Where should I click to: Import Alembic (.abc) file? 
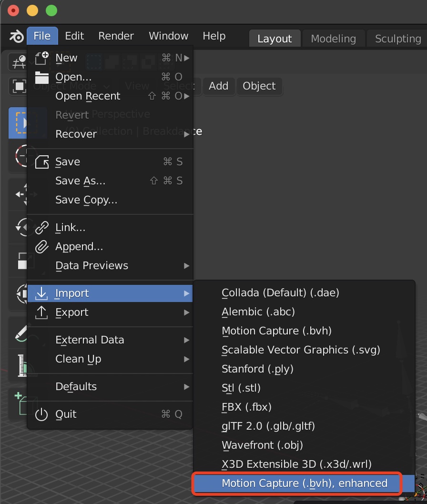point(304,312)
